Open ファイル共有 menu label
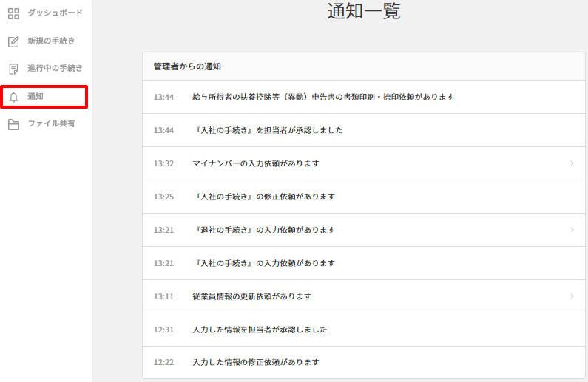Image resolution: width=588 pixels, height=382 pixels. tap(51, 124)
